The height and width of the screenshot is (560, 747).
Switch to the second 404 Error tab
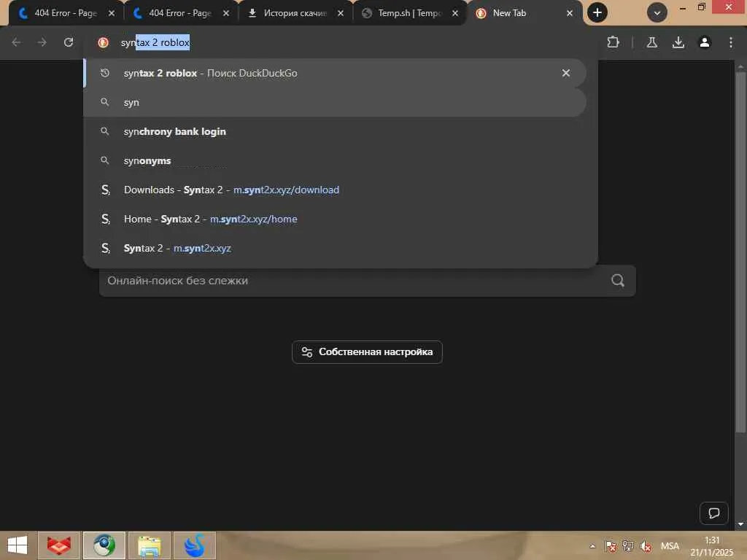click(x=180, y=13)
